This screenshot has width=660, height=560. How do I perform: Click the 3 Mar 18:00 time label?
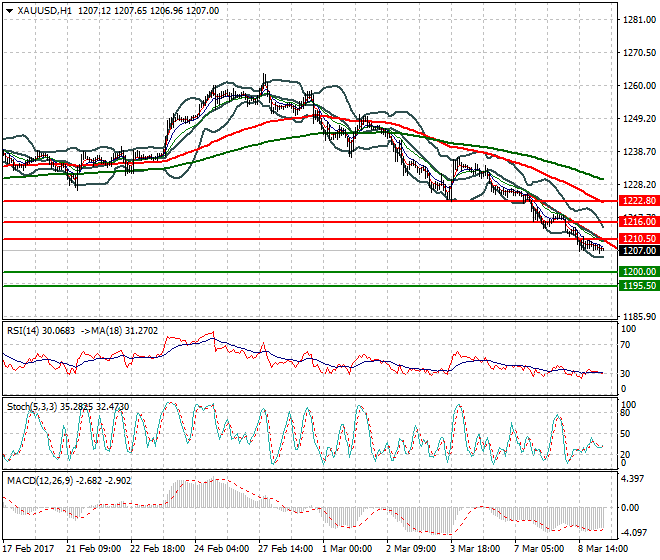tap(475, 549)
